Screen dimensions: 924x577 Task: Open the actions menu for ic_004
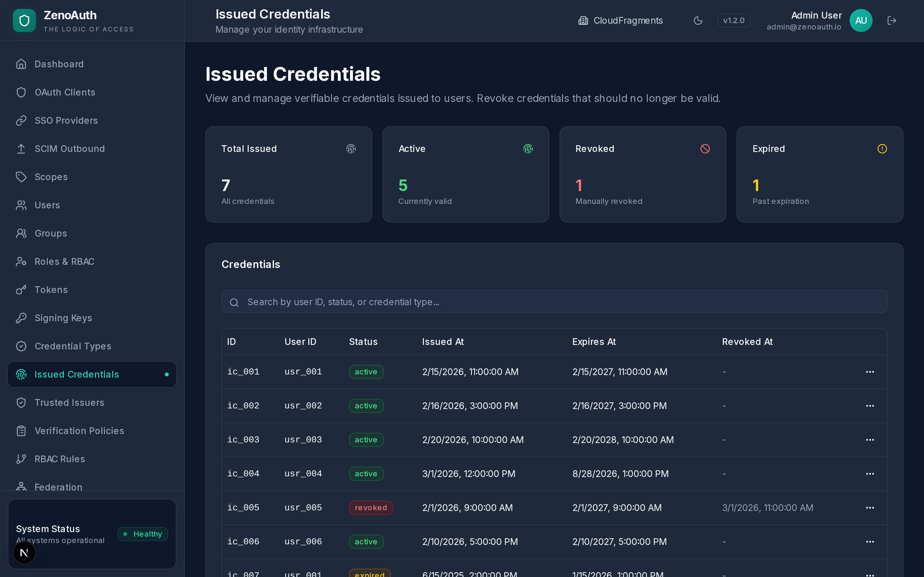click(870, 473)
